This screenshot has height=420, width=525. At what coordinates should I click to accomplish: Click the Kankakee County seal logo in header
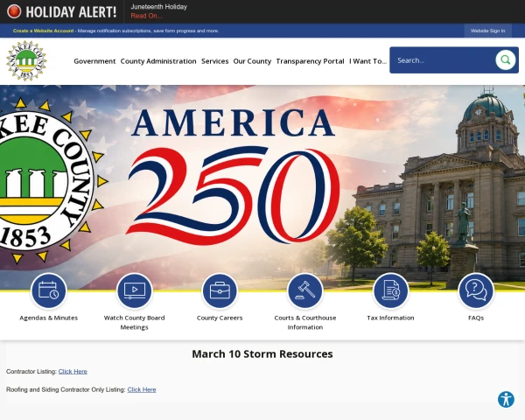[26, 61]
